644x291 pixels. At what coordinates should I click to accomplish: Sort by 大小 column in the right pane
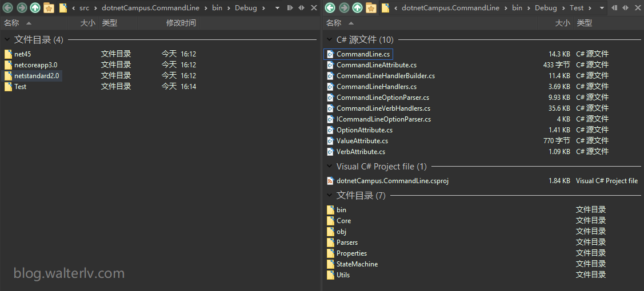562,23
